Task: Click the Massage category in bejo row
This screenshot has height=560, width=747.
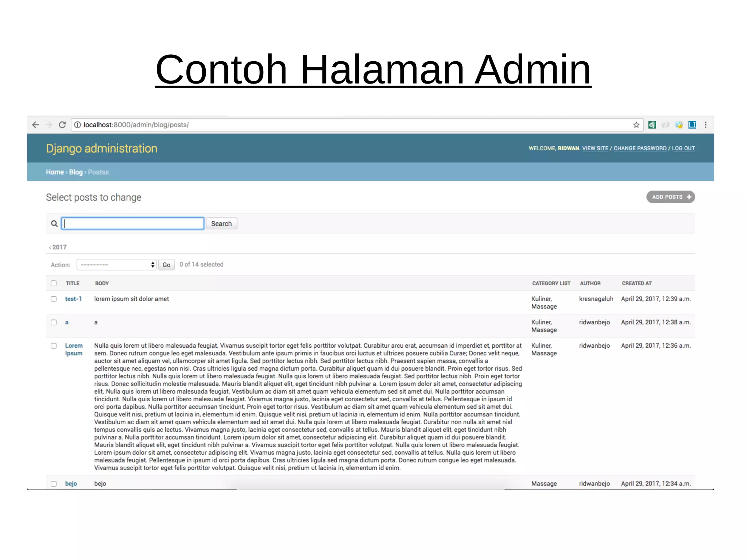Action: [x=544, y=483]
